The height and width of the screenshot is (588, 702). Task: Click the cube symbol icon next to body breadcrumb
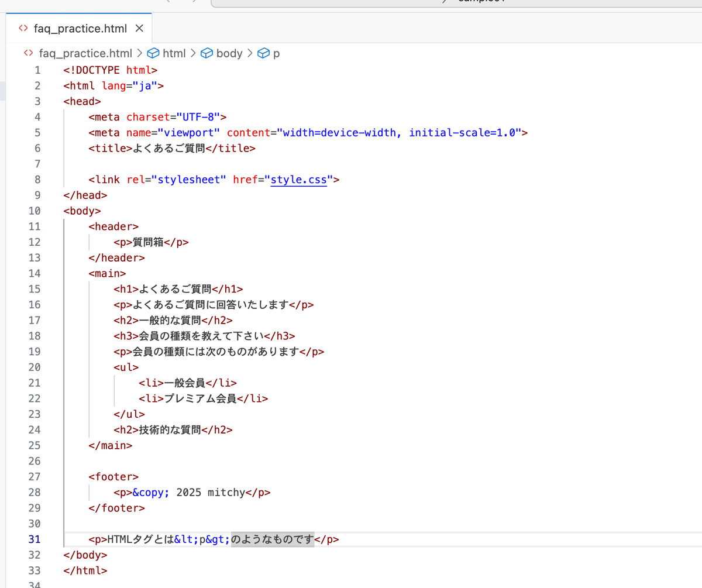coord(207,53)
